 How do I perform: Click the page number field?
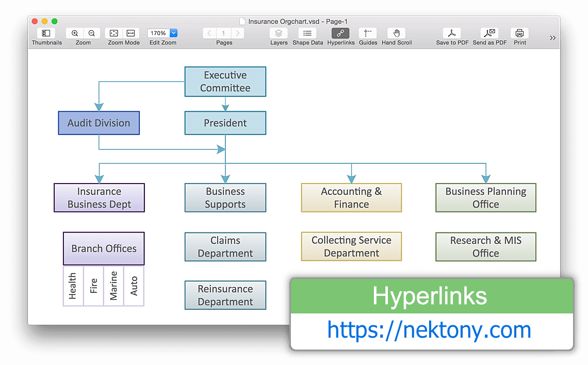click(x=223, y=34)
